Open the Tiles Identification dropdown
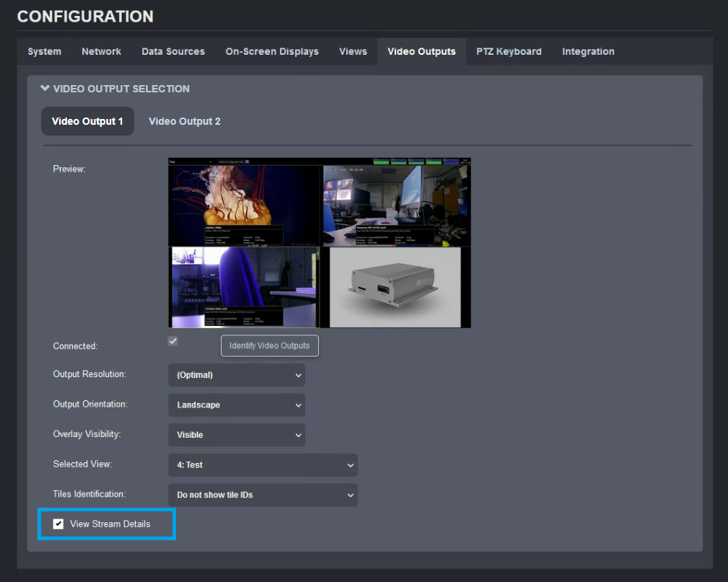 coord(263,495)
